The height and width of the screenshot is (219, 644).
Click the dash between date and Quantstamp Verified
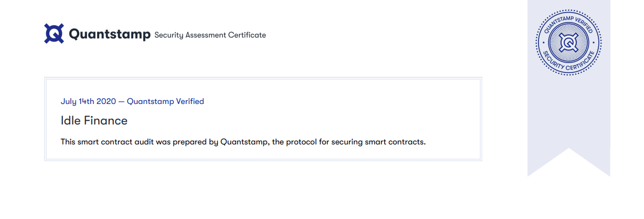[x=122, y=101]
